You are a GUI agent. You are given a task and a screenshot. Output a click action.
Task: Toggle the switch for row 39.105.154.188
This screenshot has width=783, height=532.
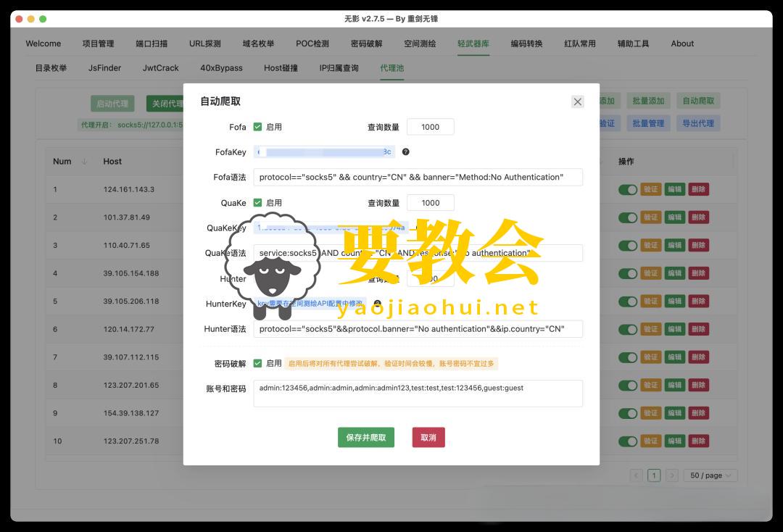tap(628, 273)
